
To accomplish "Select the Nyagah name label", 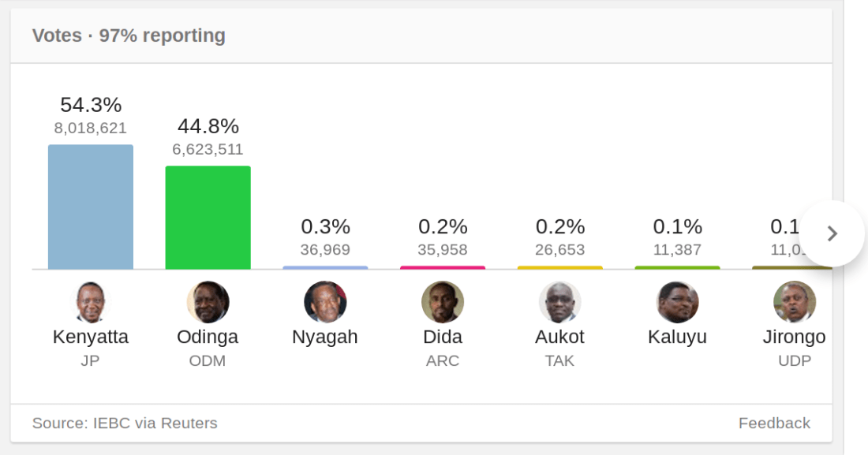I will [x=325, y=337].
